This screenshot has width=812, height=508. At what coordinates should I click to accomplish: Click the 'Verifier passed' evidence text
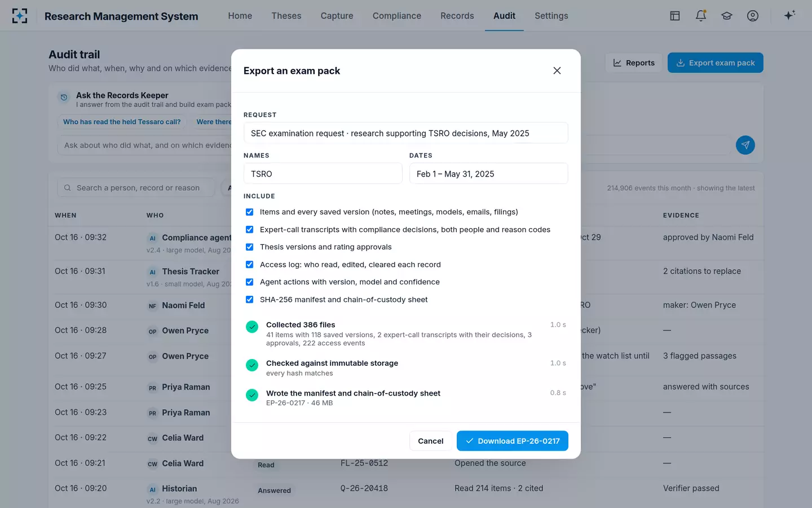click(691, 488)
